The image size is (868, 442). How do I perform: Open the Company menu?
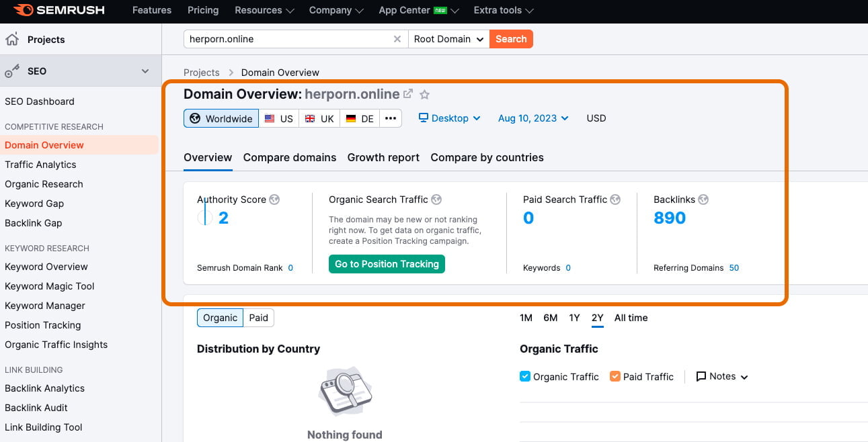tap(336, 10)
